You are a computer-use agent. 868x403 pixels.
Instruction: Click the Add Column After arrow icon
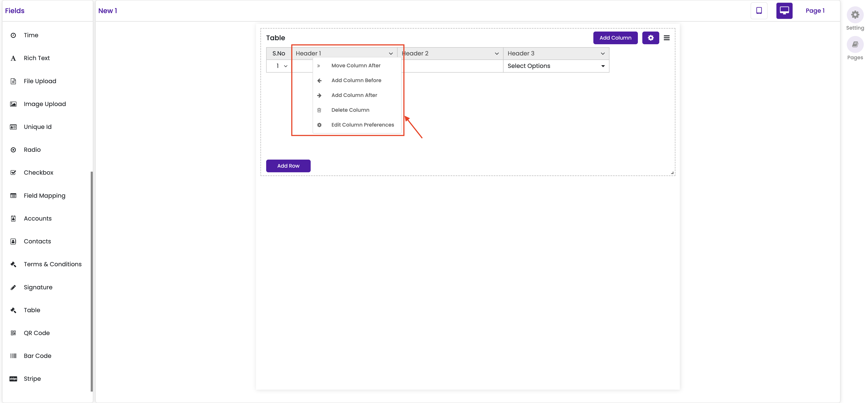click(x=319, y=95)
